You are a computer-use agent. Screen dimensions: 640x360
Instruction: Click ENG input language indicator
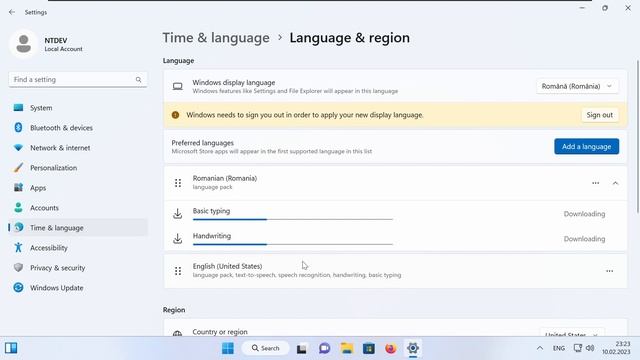coord(559,348)
